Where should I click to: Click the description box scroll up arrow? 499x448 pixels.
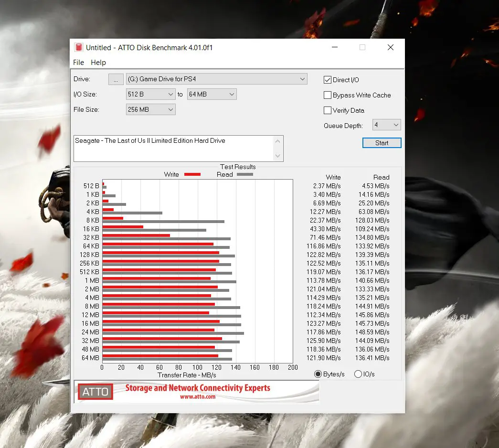coord(277,141)
